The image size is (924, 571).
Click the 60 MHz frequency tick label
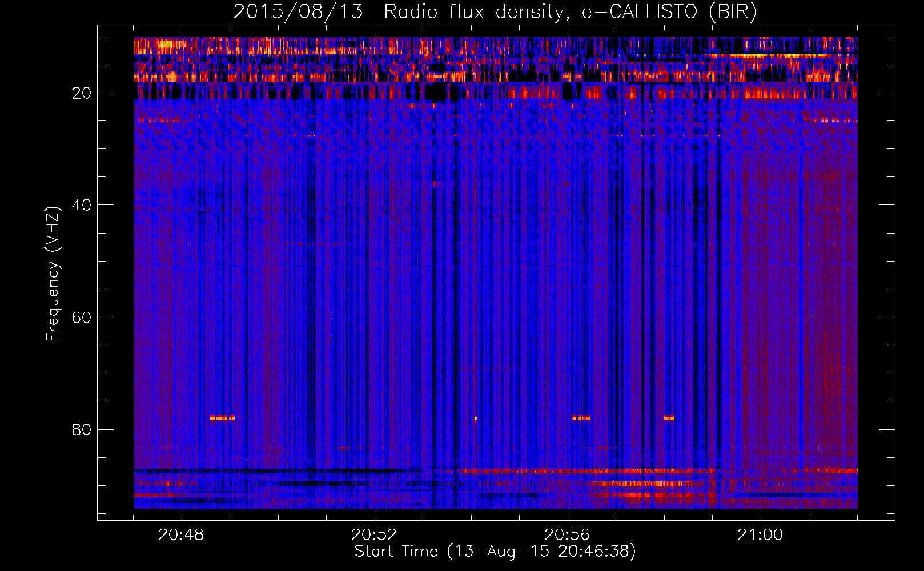(82, 317)
